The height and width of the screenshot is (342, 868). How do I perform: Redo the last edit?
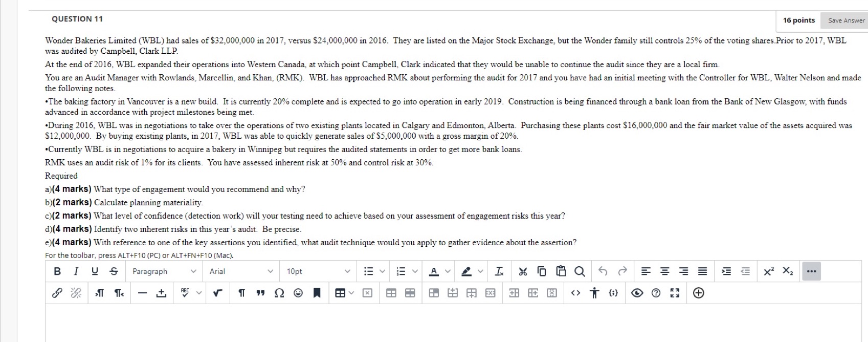coord(622,271)
